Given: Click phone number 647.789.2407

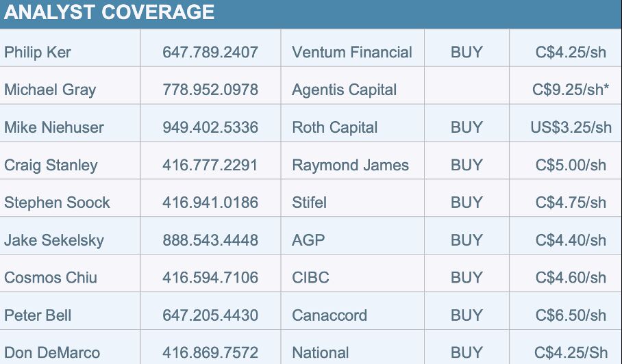Looking at the screenshot, I should 210,52.
